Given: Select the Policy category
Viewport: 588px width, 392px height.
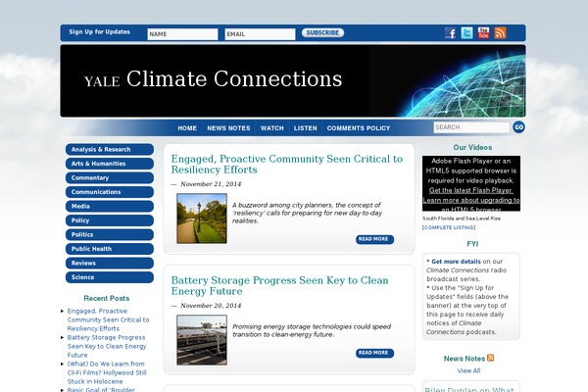Looking at the screenshot, I should pos(110,220).
